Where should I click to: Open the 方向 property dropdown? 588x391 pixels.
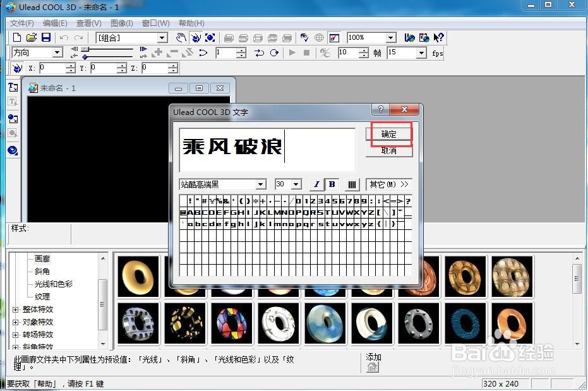(57, 52)
